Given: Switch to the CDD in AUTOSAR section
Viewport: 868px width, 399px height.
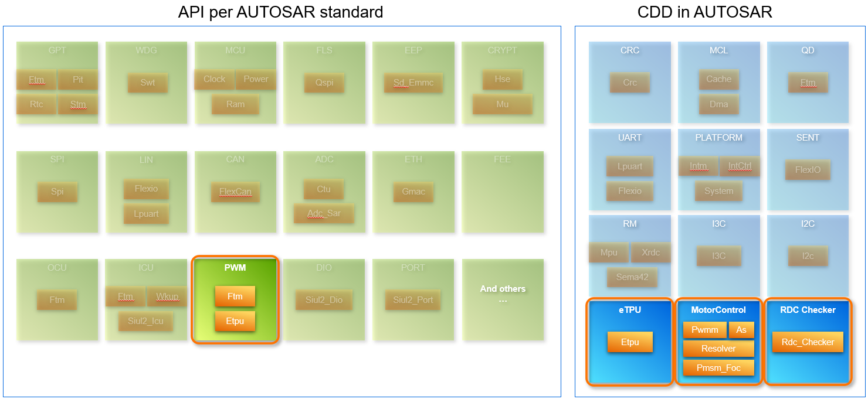Looking at the screenshot, I should coord(704,12).
